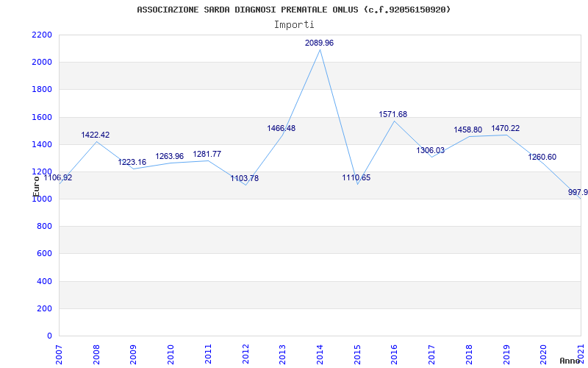This screenshot has height=368, width=588.
Task: Click the 1458.80 data label
Action: [468, 130]
